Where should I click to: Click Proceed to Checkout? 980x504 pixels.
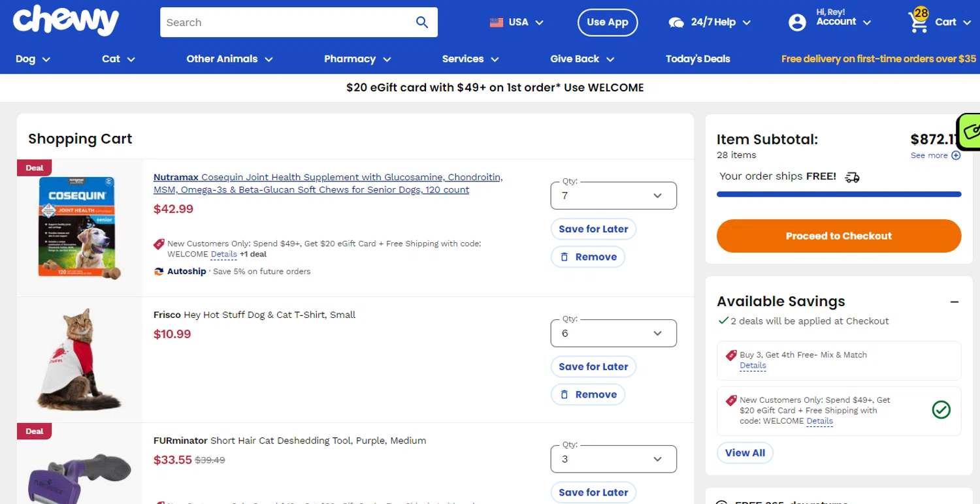(x=839, y=236)
